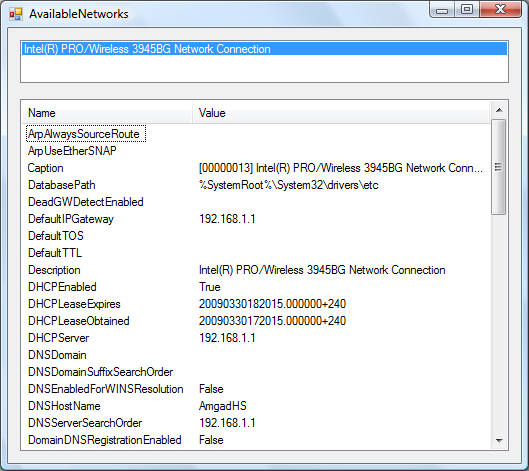Image resolution: width=529 pixels, height=471 pixels.
Task: Select the DNSServerSearchOrder property name
Action: (x=85, y=423)
